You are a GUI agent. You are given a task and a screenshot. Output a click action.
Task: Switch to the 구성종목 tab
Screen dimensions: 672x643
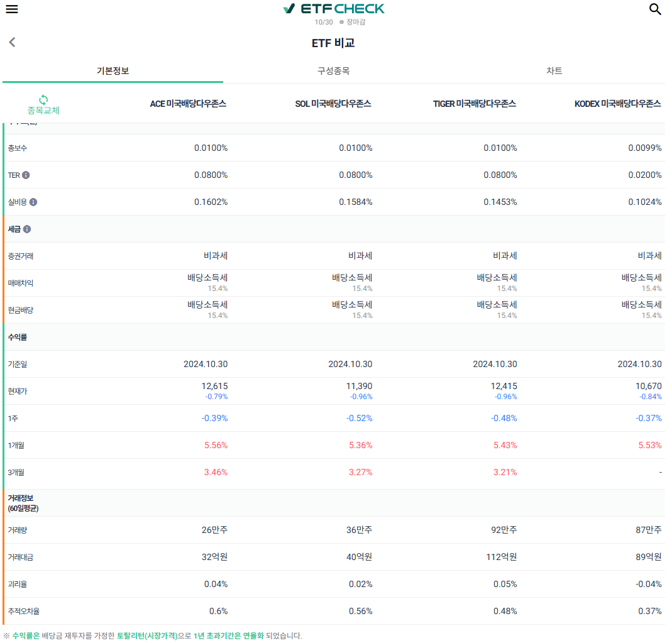tap(333, 70)
